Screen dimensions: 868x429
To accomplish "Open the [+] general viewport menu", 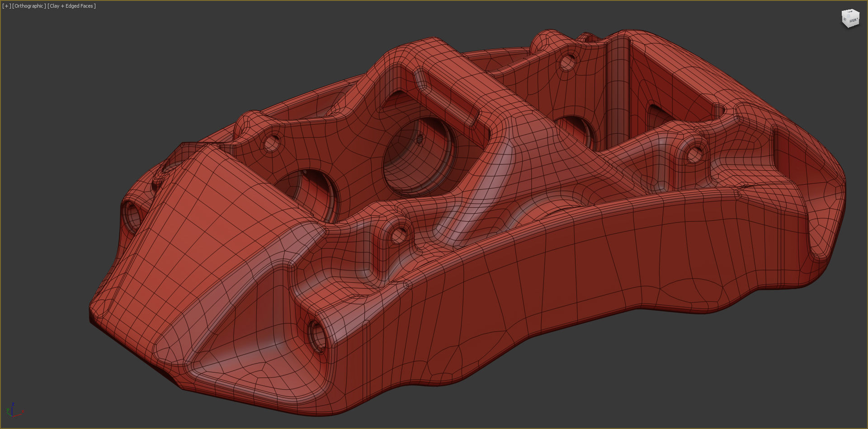I will point(7,6).
